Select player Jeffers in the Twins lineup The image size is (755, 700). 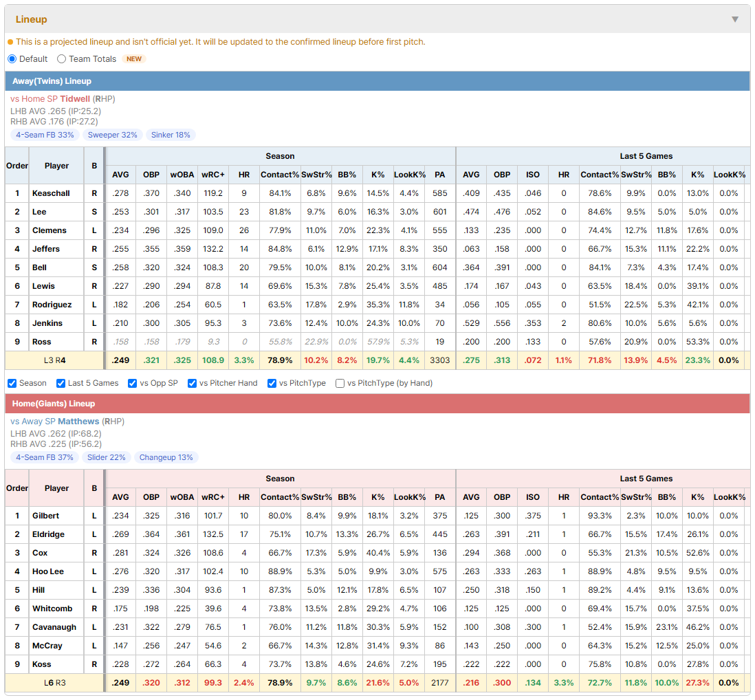pos(46,249)
